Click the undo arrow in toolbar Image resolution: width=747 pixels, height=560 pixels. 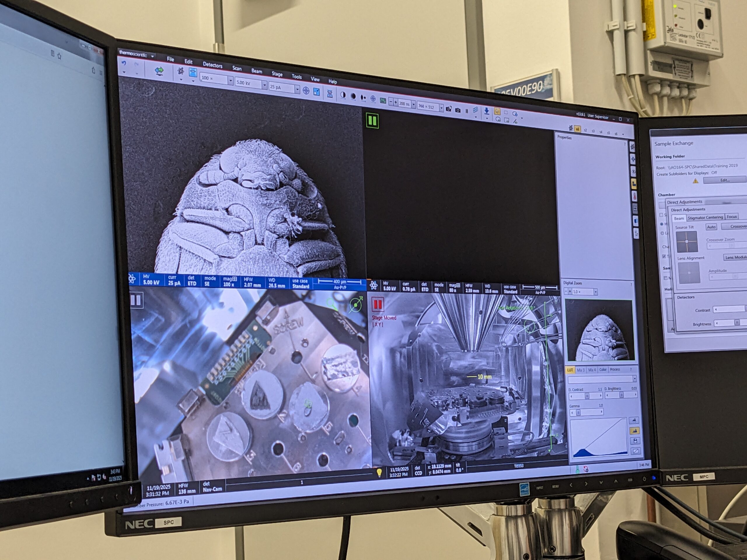tap(124, 63)
